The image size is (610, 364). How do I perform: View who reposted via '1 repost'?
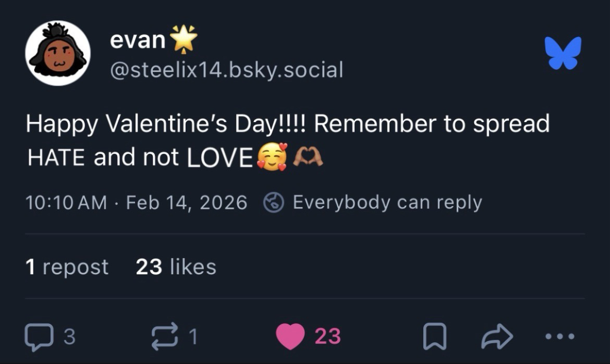(67, 267)
